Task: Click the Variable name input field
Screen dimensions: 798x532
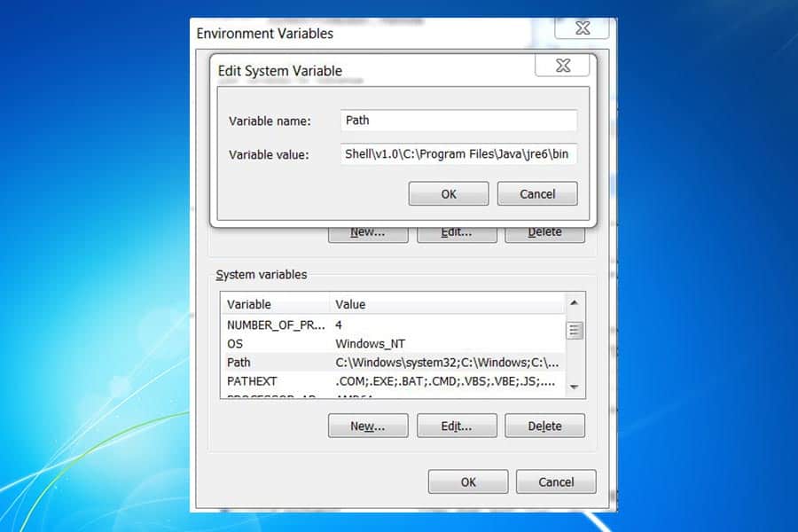Action: pos(458,120)
